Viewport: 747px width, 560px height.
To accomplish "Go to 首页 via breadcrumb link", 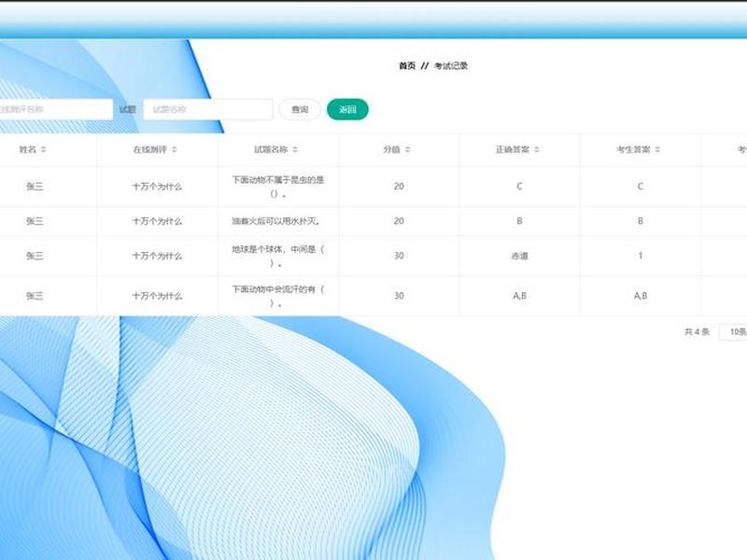I will tap(407, 65).
